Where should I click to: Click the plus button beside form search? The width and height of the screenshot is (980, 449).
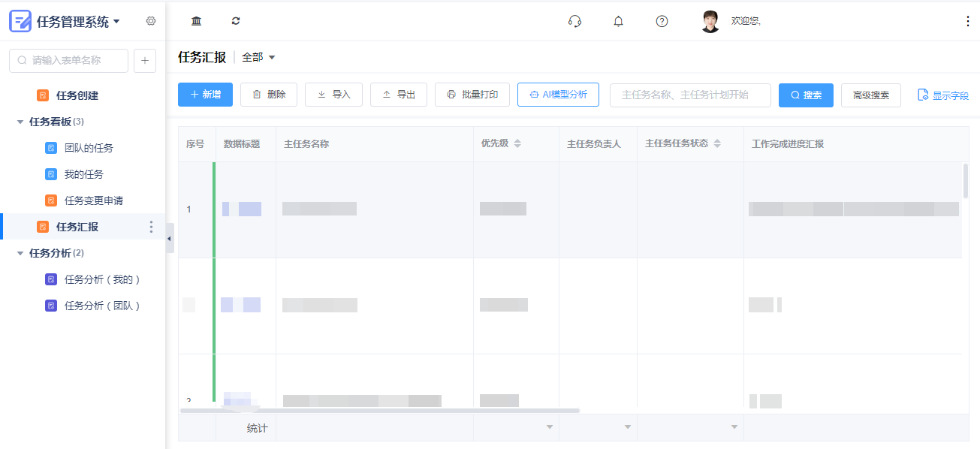(x=145, y=61)
